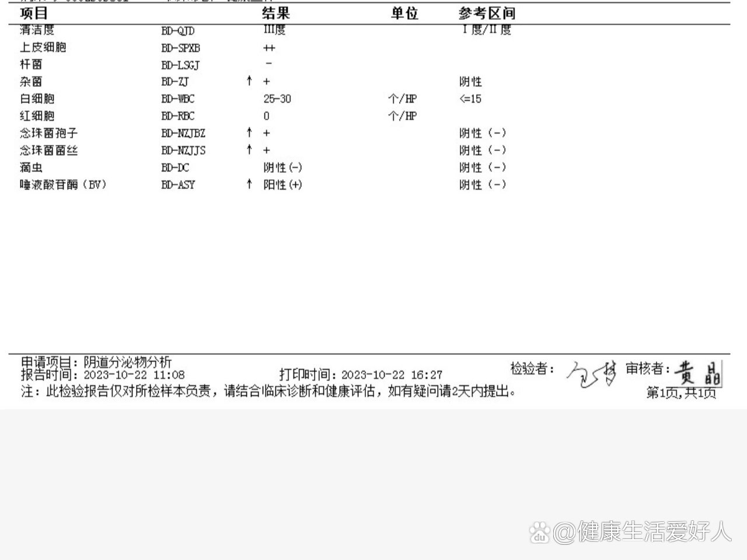Click the ++ result for 上皮细胞

(x=269, y=48)
